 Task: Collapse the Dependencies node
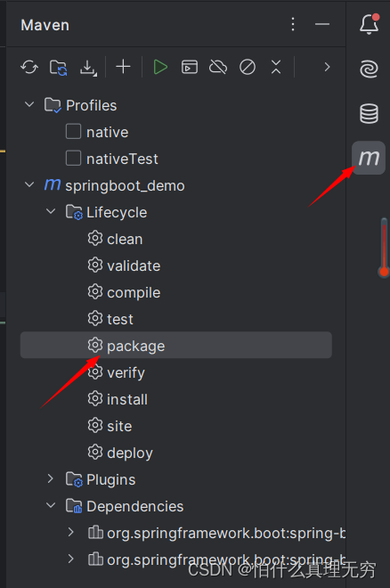[51, 505]
